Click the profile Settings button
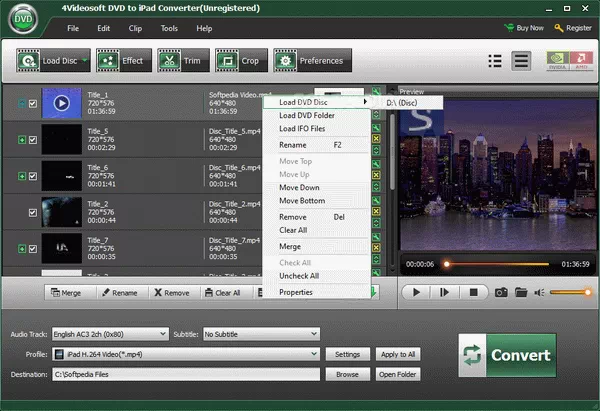 (347, 354)
